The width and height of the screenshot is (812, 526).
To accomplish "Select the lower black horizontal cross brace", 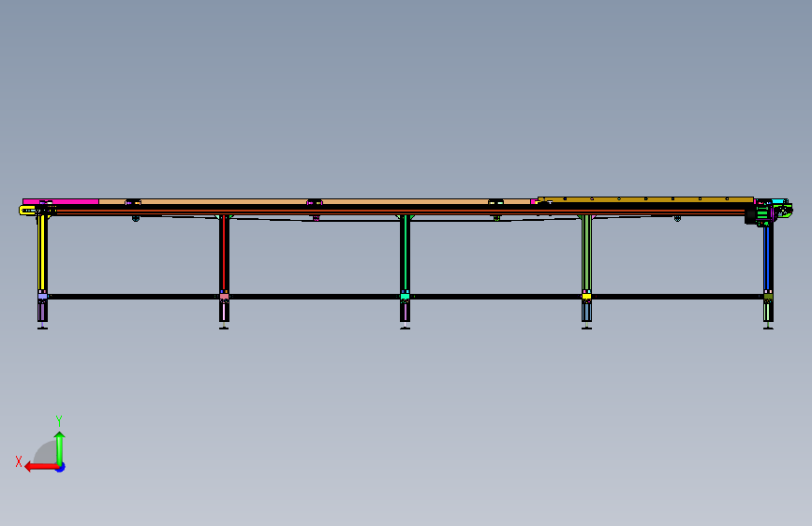I will [405, 297].
